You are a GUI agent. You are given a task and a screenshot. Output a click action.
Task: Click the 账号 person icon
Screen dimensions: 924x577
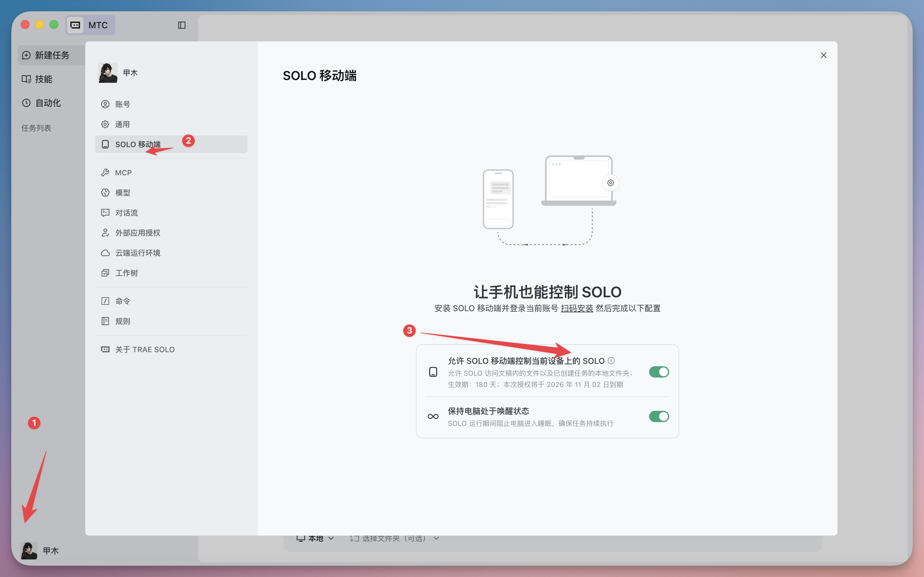click(105, 104)
